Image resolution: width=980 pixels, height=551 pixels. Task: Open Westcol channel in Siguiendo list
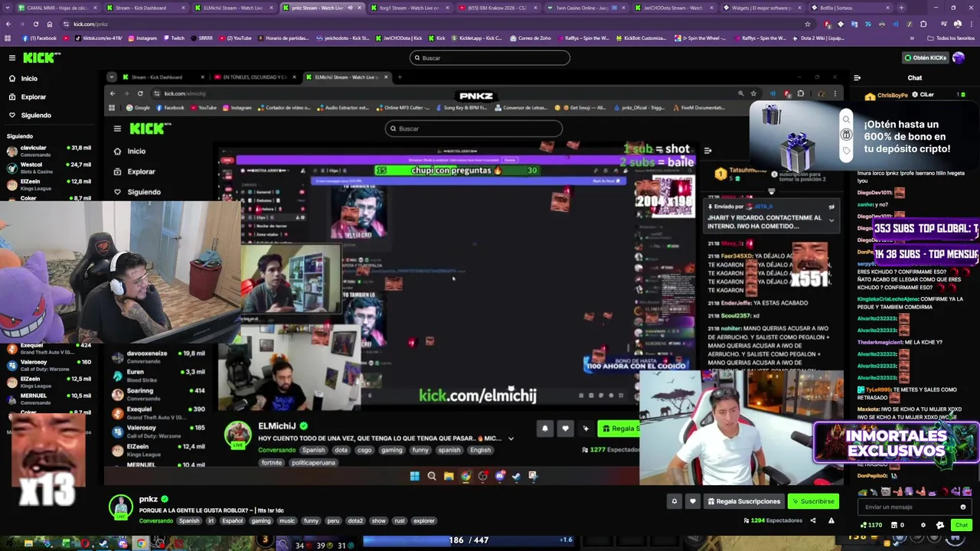[x=47, y=168]
